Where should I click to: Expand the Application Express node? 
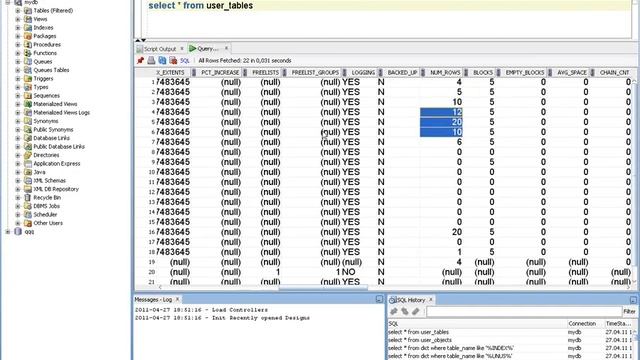click(18, 164)
